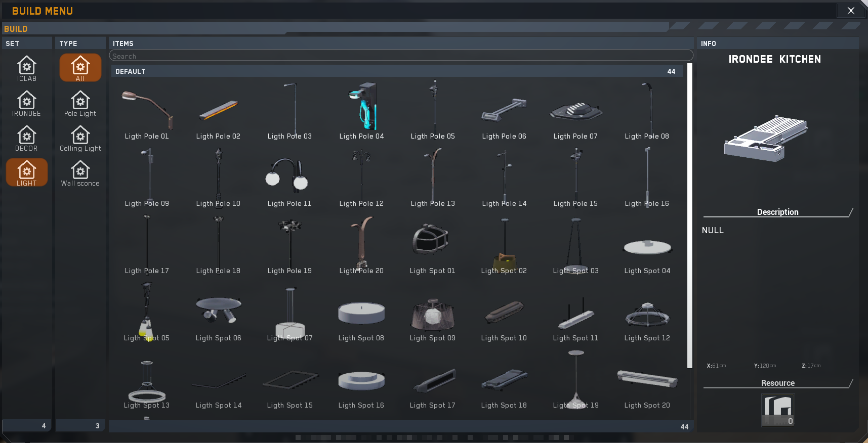Viewport: 868px width, 443px height.
Task: Filter by Celling Light type
Action: click(x=80, y=138)
